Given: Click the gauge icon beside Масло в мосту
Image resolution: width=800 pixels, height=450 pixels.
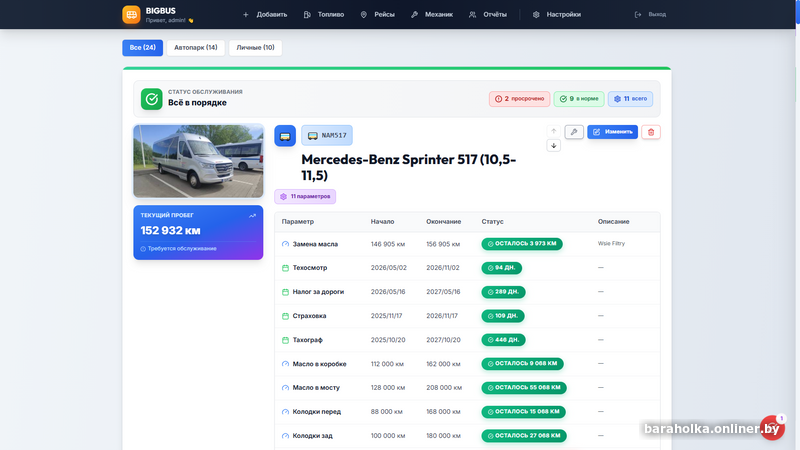Looking at the screenshot, I should pos(285,388).
